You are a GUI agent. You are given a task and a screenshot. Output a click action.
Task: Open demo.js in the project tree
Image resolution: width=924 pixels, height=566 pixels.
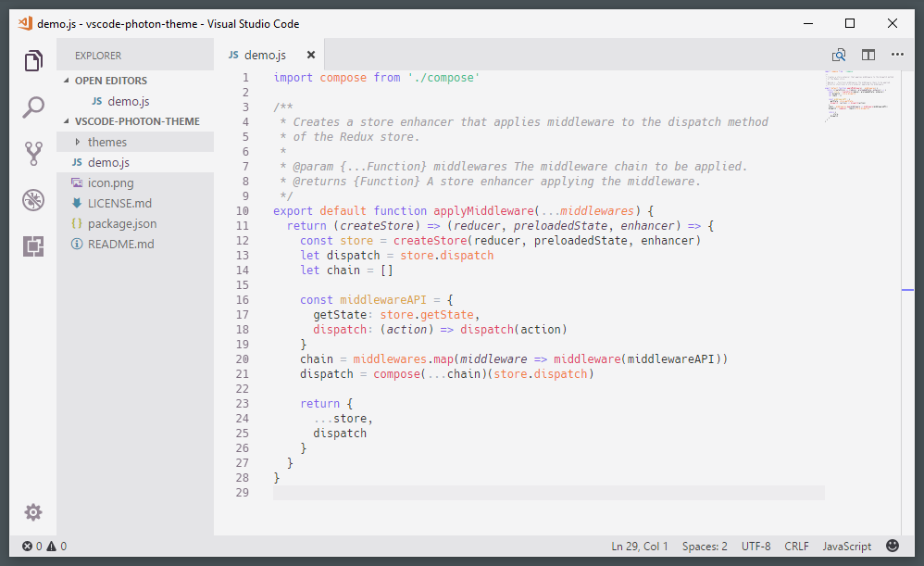click(x=135, y=162)
